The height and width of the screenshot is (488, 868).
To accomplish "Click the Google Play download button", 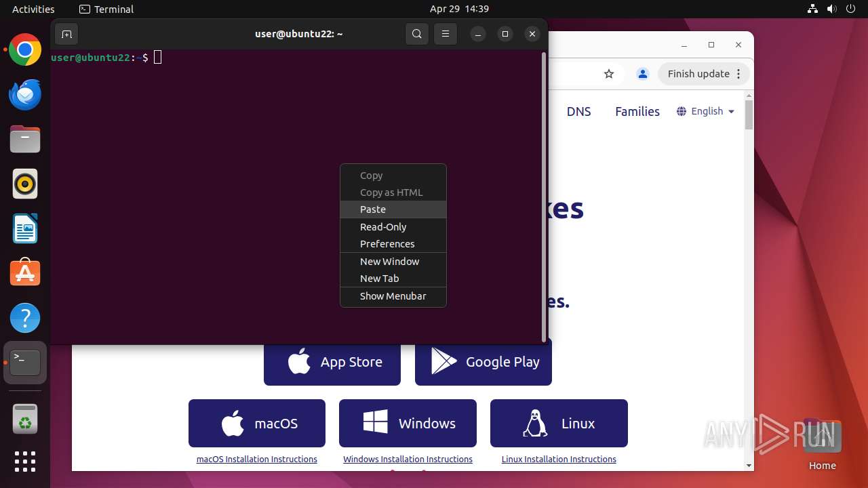I will [x=484, y=362].
